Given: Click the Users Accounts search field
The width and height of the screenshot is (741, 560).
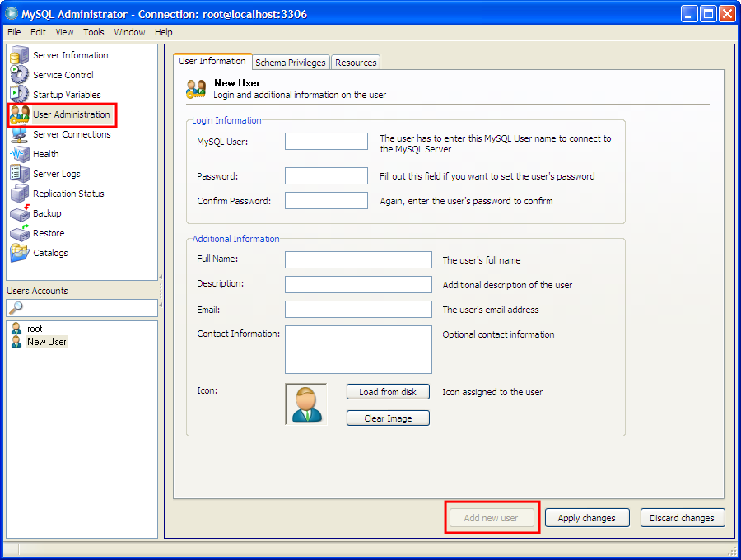Looking at the screenshot, I should pyautogui.click(x=82, y=308).
